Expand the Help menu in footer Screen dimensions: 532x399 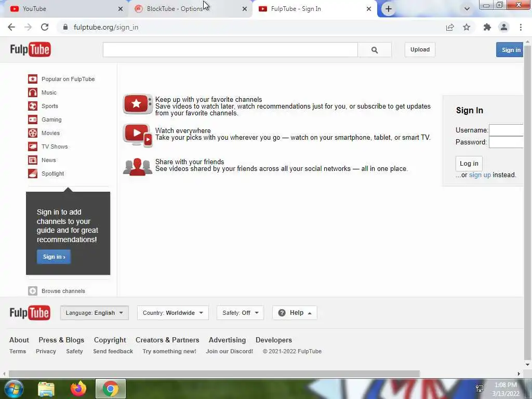click(295, 313)
